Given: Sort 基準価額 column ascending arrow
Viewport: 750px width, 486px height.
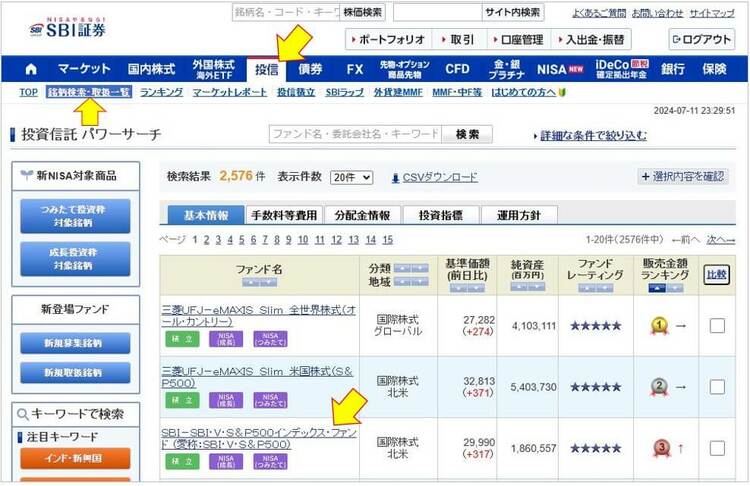Looking at the screenshot, I should (458, 288).
